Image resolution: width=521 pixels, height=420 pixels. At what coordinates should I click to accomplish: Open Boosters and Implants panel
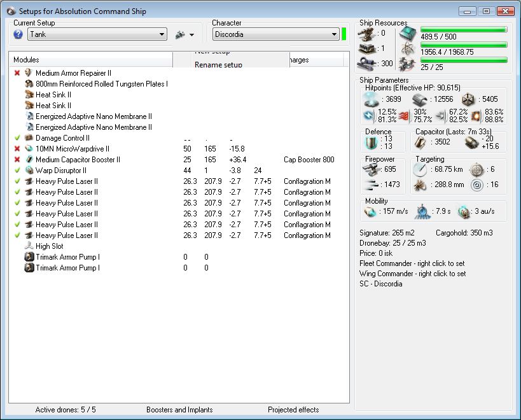(179, 410)
